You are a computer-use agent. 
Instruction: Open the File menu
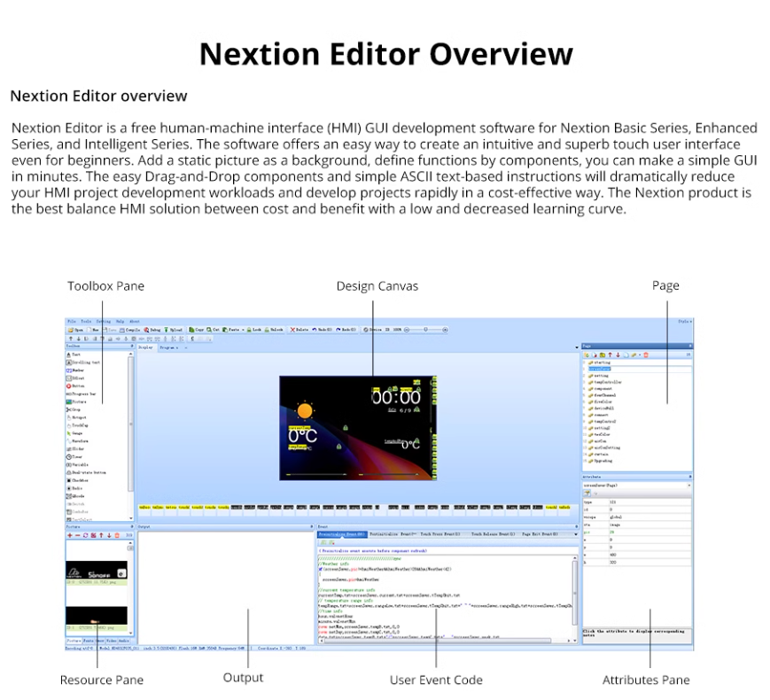coord(72,322)
